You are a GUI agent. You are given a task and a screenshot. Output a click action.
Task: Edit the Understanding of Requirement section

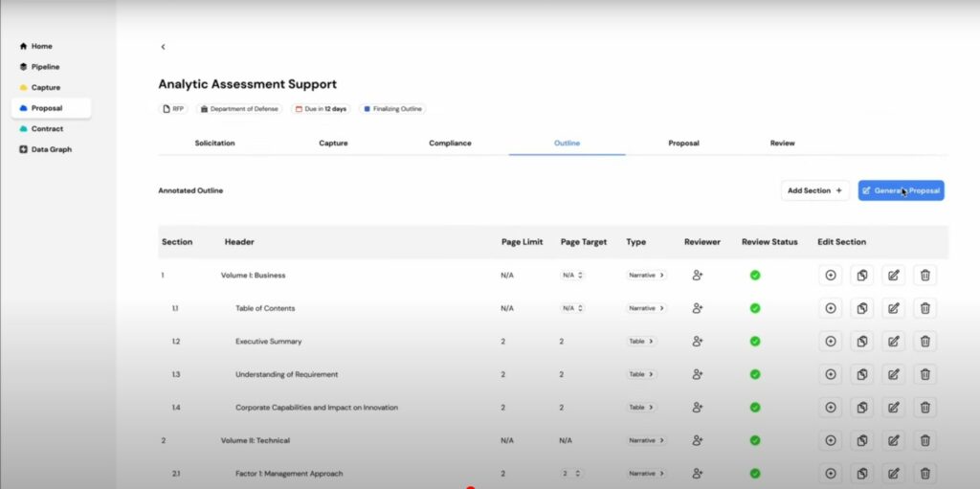894,374
